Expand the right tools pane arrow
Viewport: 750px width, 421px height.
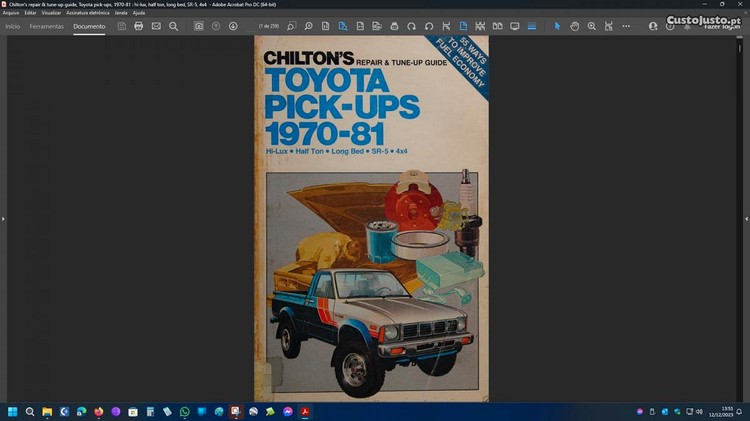coord(746,218)
